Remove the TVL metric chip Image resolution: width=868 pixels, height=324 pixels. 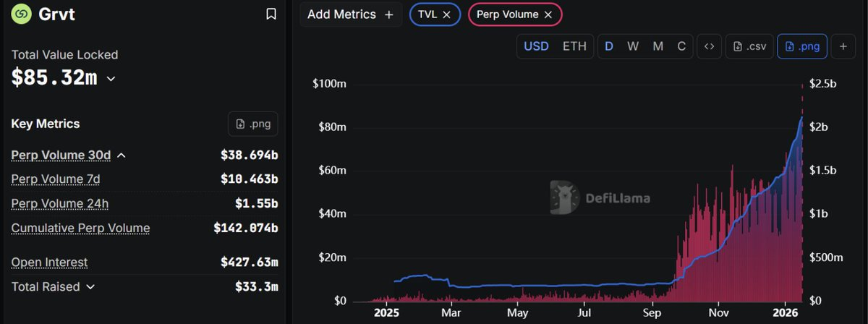[446, 14]
